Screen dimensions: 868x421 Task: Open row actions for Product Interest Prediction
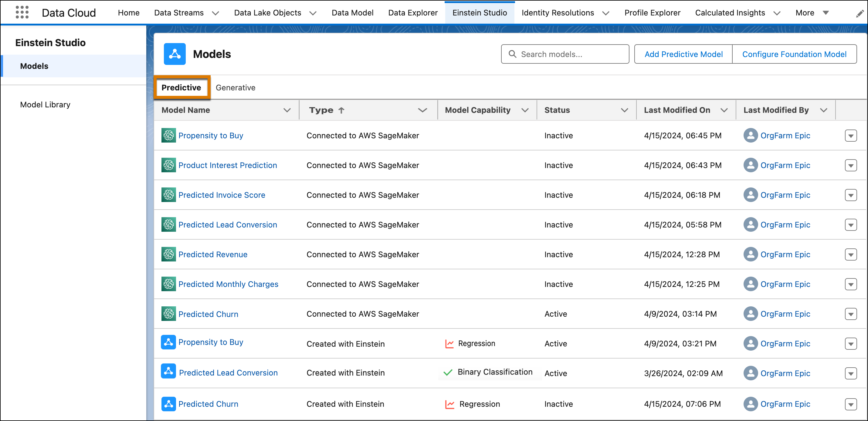tap(851, 165)
